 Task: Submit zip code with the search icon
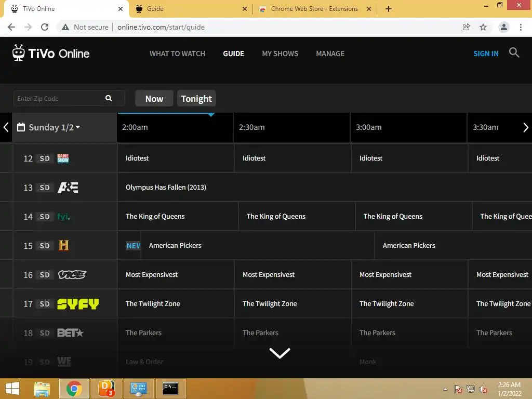(109, 98)
